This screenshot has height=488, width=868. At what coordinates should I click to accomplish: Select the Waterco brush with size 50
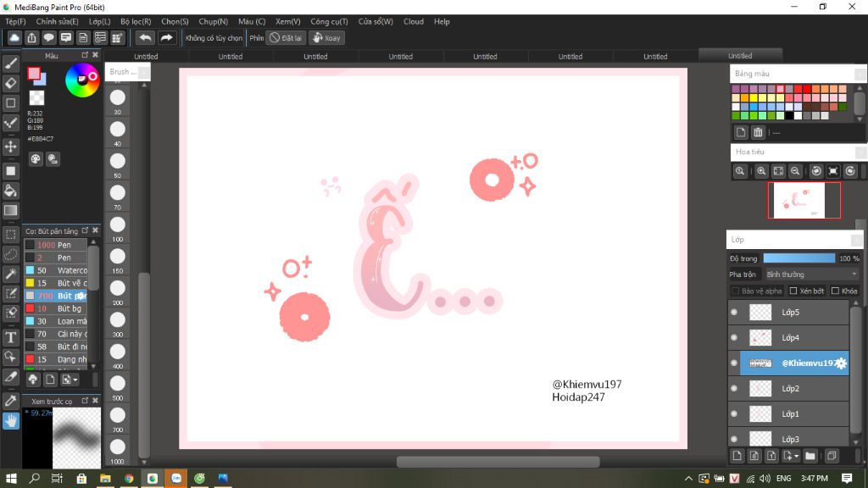click(56, 270)
